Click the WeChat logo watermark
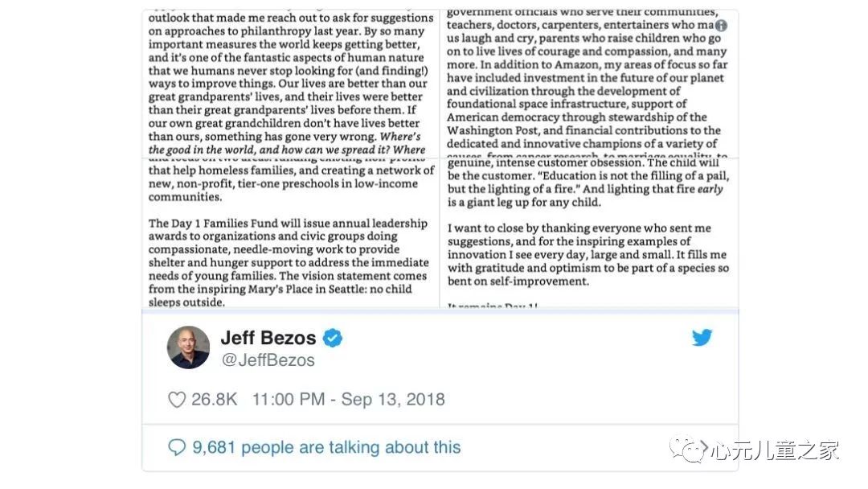The image size is (868, 489). pos(688,449)
